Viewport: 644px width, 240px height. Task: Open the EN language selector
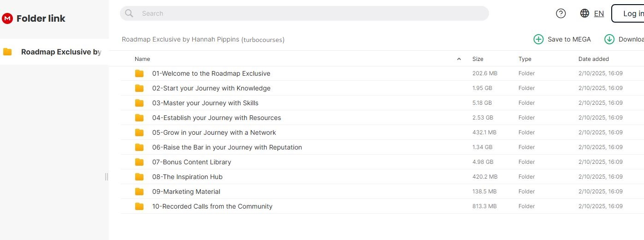coord(599,13)
